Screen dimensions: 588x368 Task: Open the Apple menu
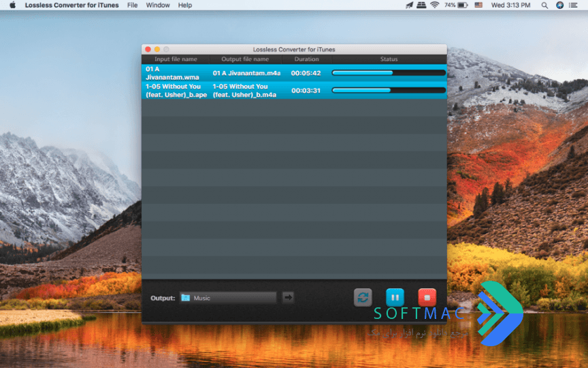[12, 5]
